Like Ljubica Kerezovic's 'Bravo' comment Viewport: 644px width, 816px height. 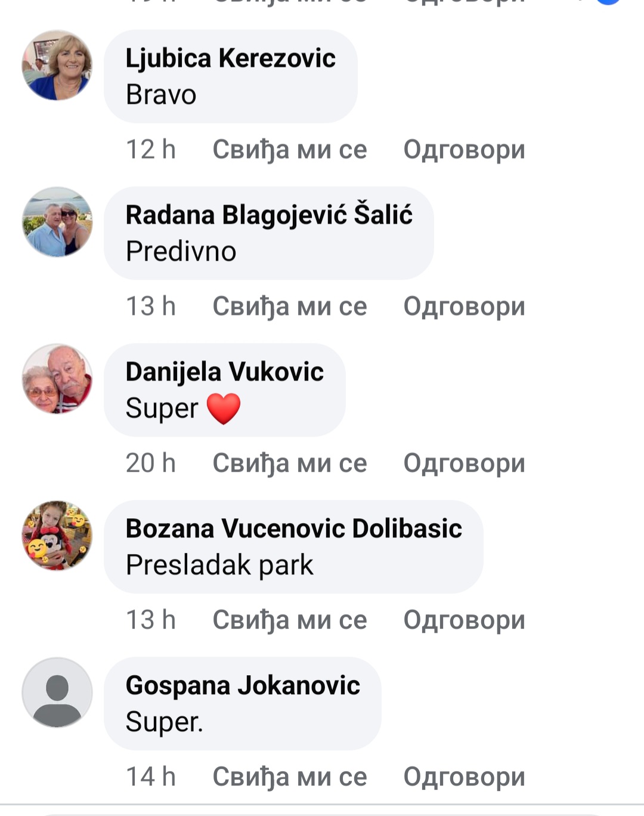point(290,150)
